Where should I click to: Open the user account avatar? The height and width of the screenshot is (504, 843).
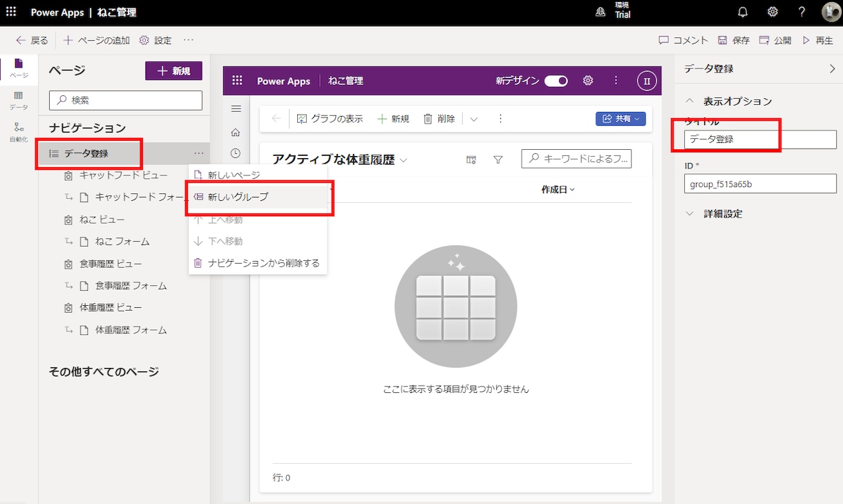tap(831, 12)
